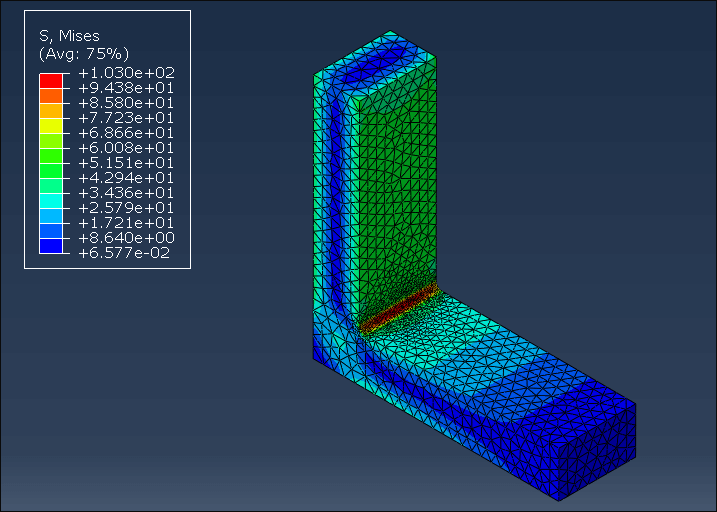Click the legend value +2.579e+01

[127, 208]
